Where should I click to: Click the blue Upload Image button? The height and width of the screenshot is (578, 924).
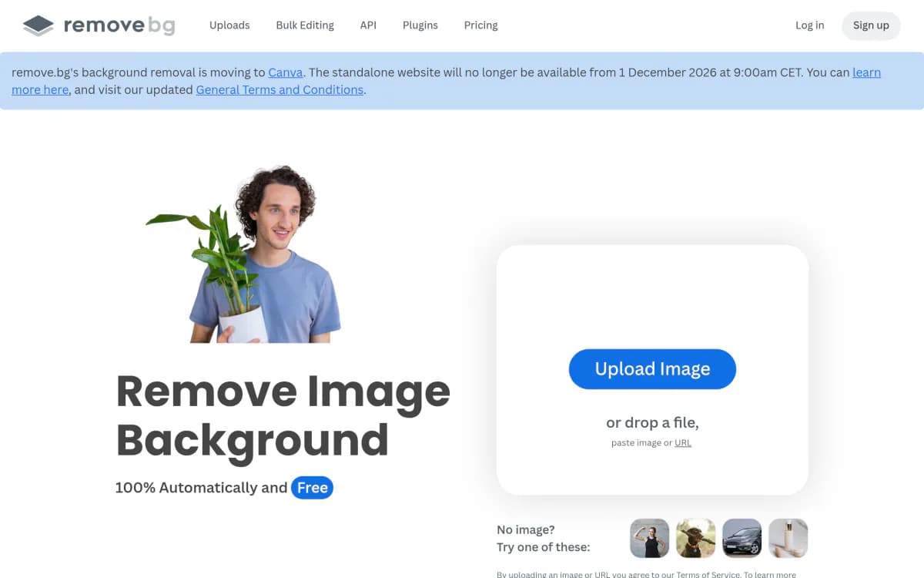tap(652, 369)
